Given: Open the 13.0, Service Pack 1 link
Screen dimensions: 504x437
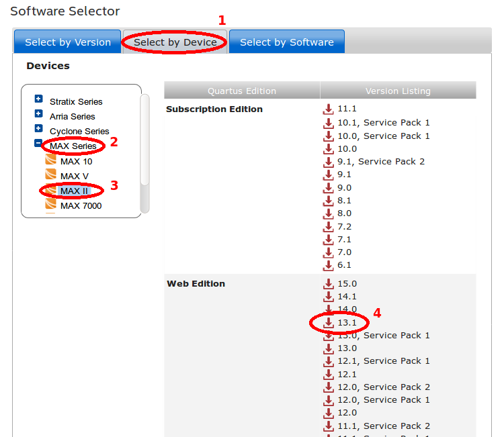Looking at the screenshot, I should 384,336.
